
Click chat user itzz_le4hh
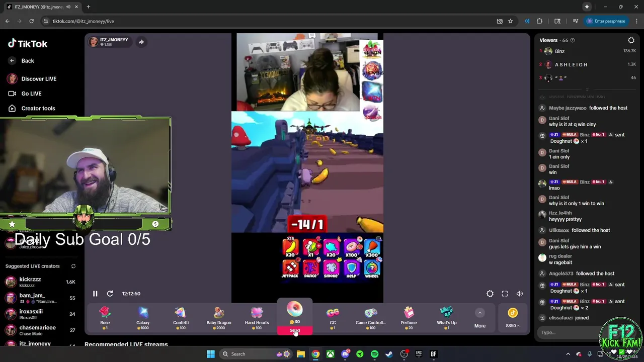coord(560,213)
